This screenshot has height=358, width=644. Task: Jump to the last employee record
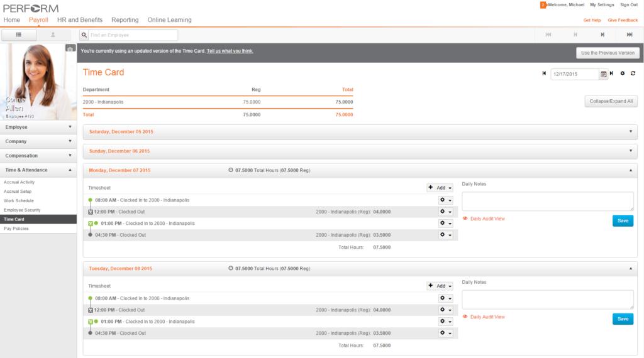coord(630,35)
